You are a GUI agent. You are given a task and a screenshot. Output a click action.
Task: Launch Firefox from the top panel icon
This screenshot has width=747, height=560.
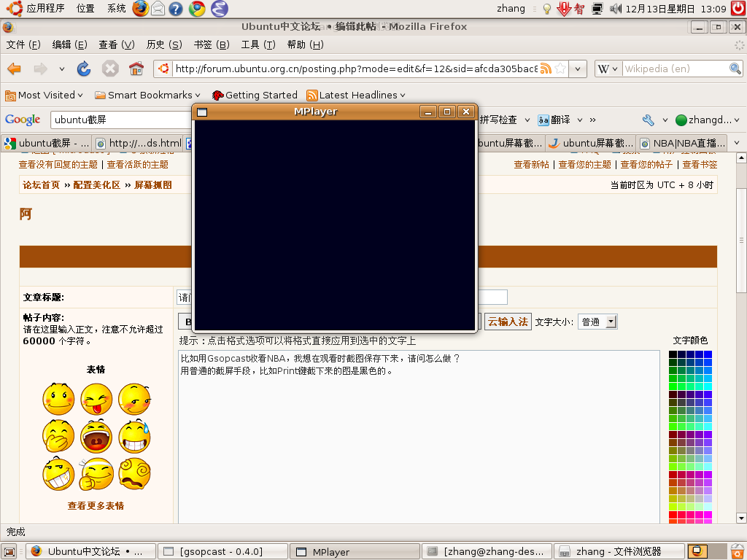coord(140,9)
